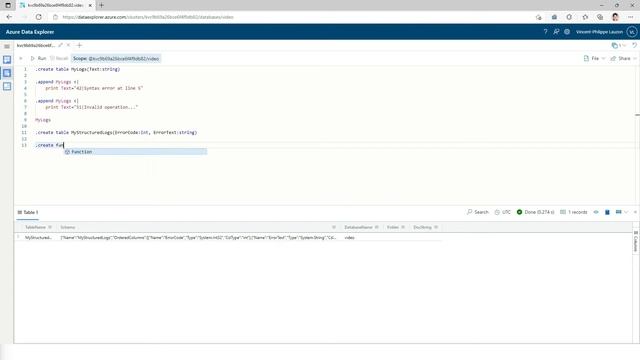Open the Query pane in left sidebar
This screenshot has width=640, height=360.
7,73
